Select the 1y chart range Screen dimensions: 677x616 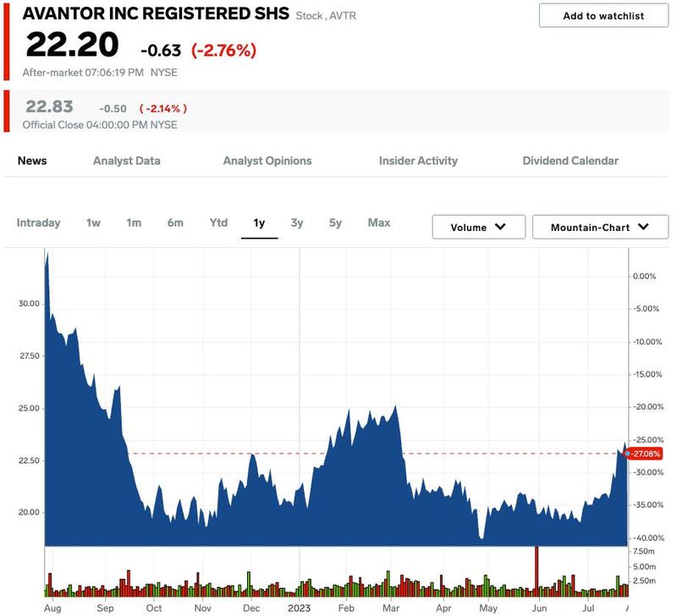pyautogui.click(x=259, y=223)
